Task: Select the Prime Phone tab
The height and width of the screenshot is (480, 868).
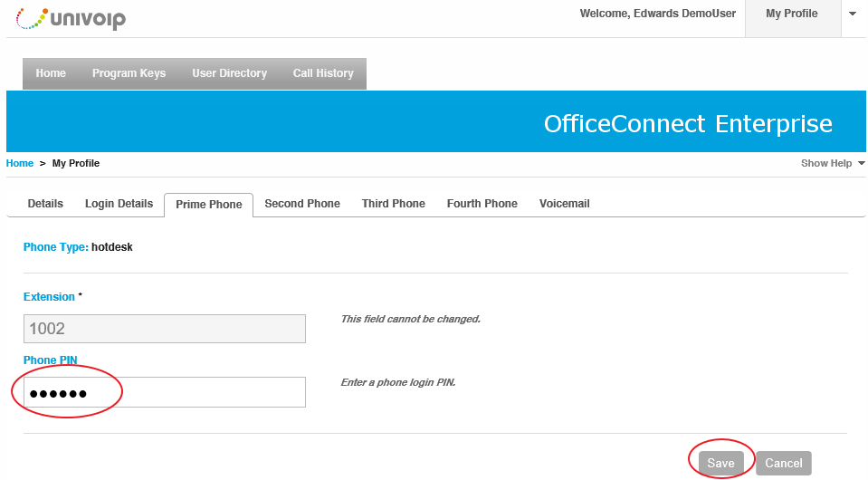Action: click(x=209, y=205)
